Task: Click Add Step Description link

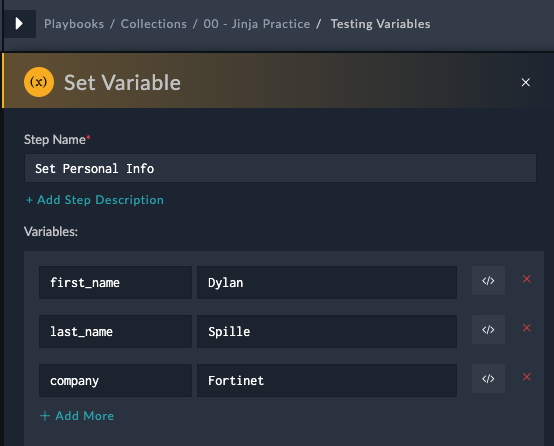Action: pos(95,200)
